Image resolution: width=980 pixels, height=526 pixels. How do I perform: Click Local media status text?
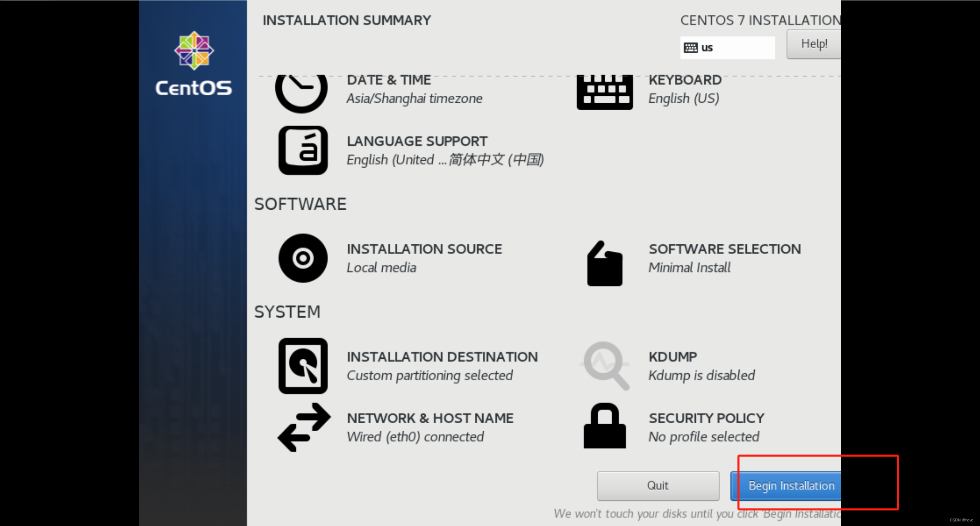point(382,268)
